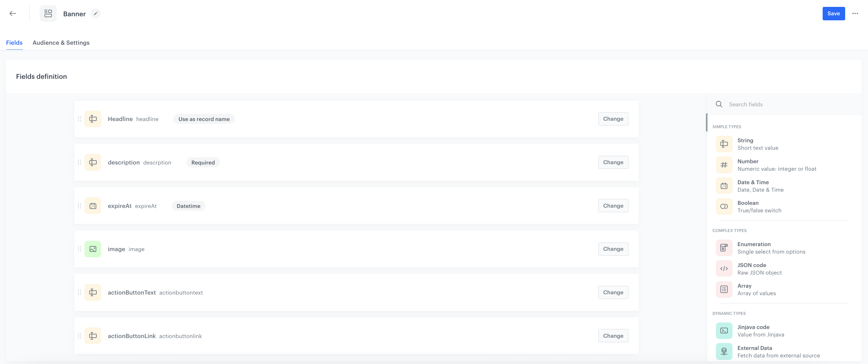Click the image field's green icon
This screenshot has width=868, height=364.
point(93,249)
